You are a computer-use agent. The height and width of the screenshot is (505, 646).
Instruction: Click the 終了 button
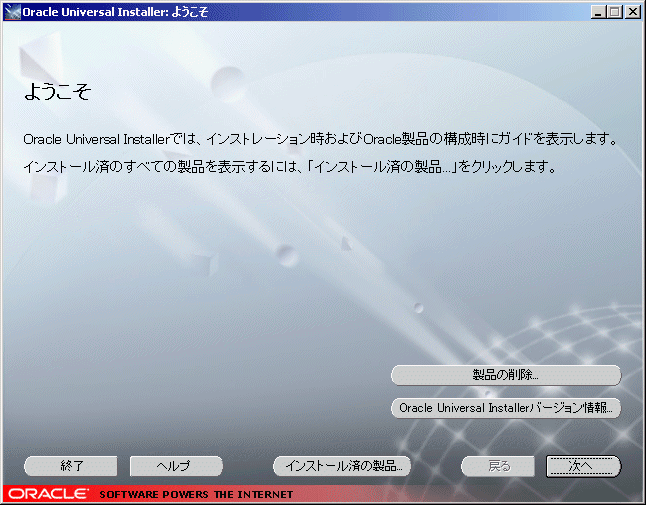click(x=71, y=466)
